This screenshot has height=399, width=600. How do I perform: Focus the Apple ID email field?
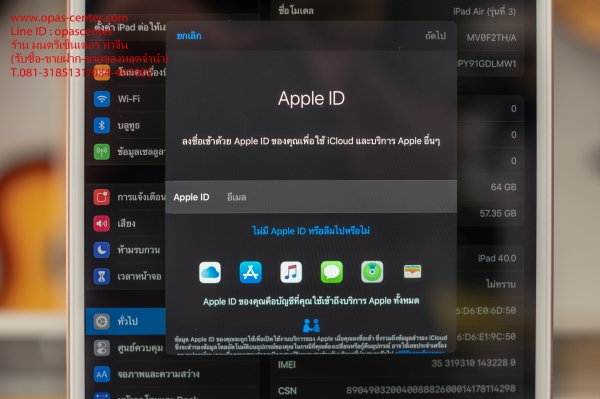(x=311, y=197)
